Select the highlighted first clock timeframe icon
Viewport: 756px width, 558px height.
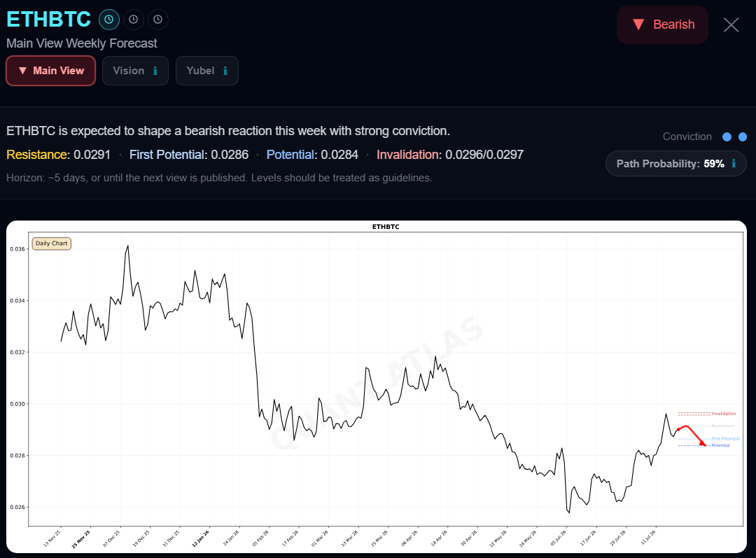(x=109, y=20)
